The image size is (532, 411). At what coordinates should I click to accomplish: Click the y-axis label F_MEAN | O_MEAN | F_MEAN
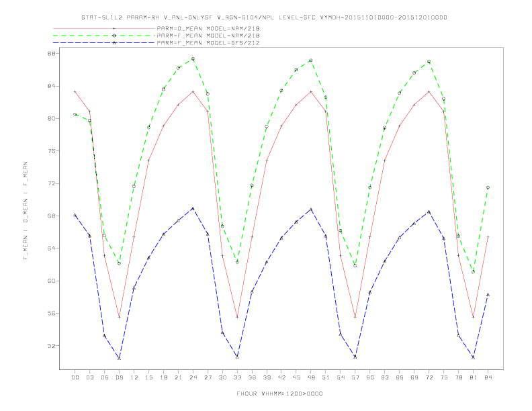(x=26, y=211)
